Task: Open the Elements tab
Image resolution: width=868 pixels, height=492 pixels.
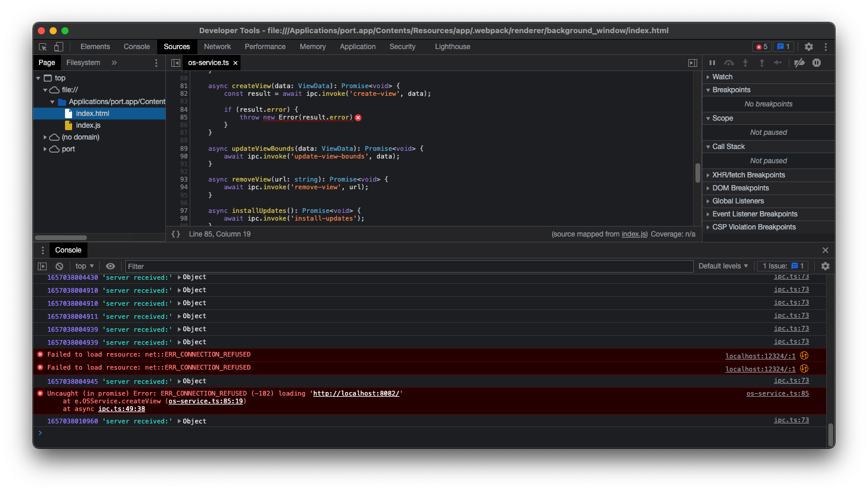Action: point(95,47)
